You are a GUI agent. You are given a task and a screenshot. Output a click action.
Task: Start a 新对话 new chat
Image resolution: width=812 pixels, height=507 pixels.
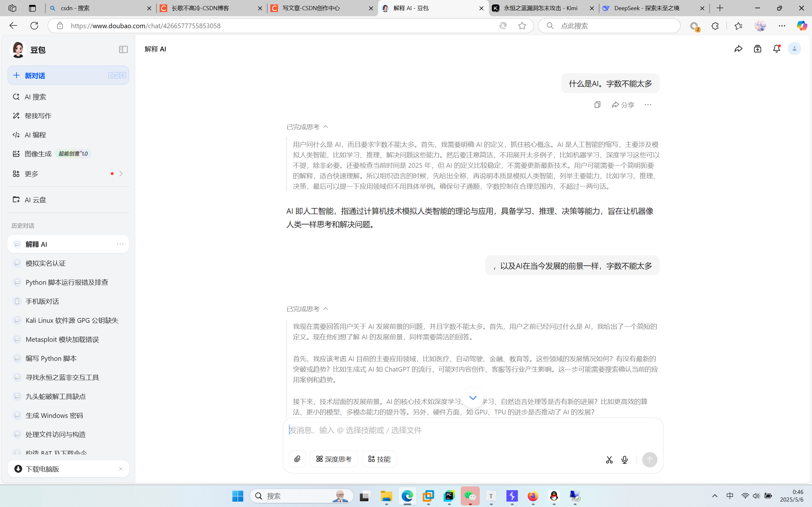(68, 75)
